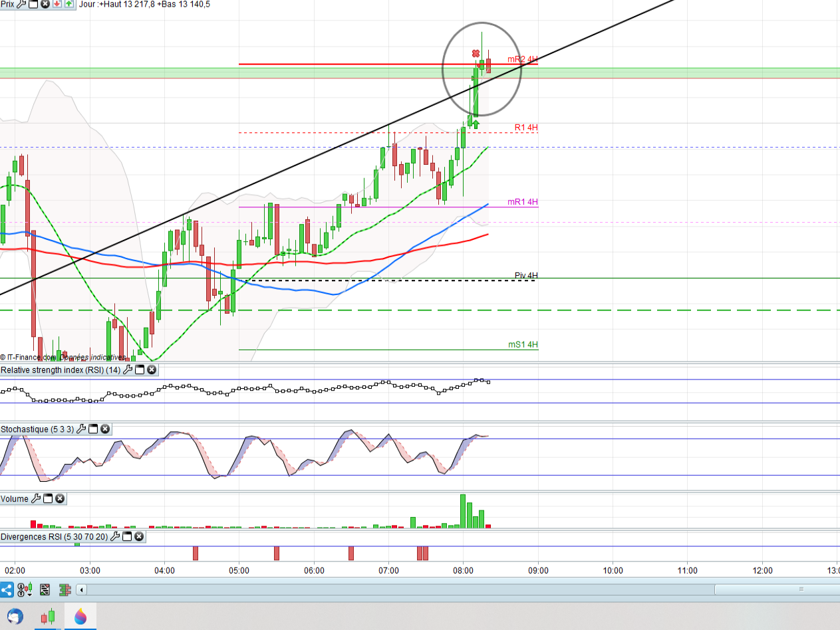Click the 08:00 time axis label
Screen dimensions: 840x630
click(463, 570)
